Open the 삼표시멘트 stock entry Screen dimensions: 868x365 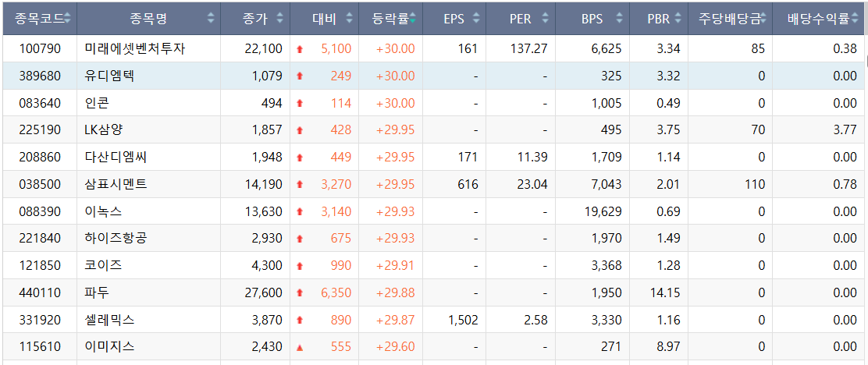tap(116, 184)
